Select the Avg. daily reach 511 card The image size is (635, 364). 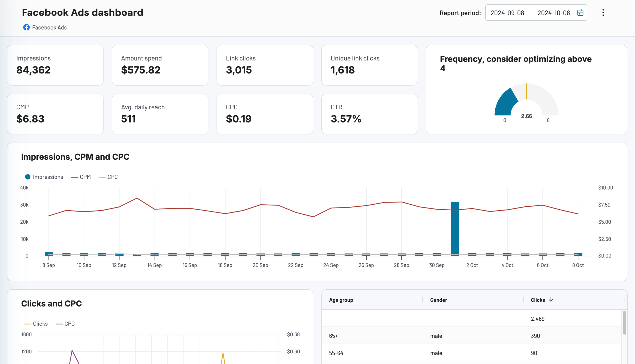click(160, 114)
